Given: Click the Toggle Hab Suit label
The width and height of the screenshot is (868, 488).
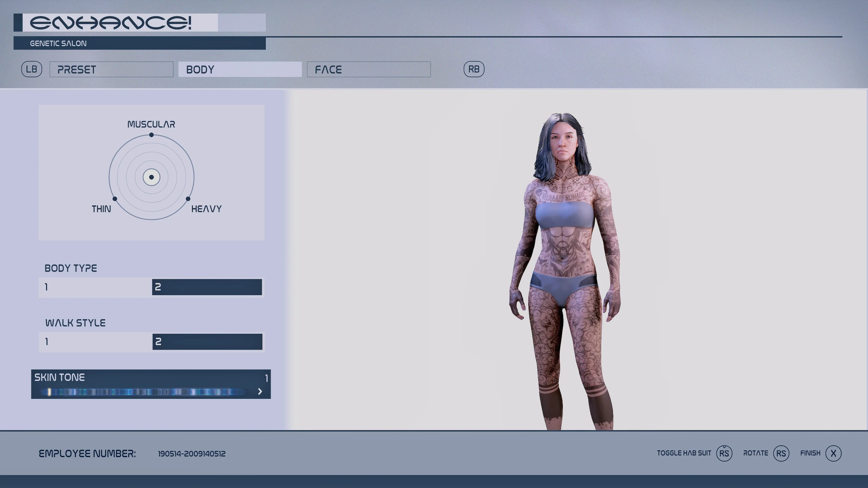Looking at the screenshot, I should pyautogui.click(x=684, y=453).
